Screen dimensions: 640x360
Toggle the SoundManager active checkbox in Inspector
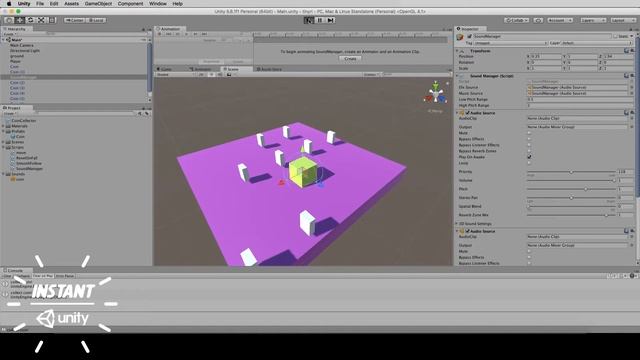coord(469,36)
